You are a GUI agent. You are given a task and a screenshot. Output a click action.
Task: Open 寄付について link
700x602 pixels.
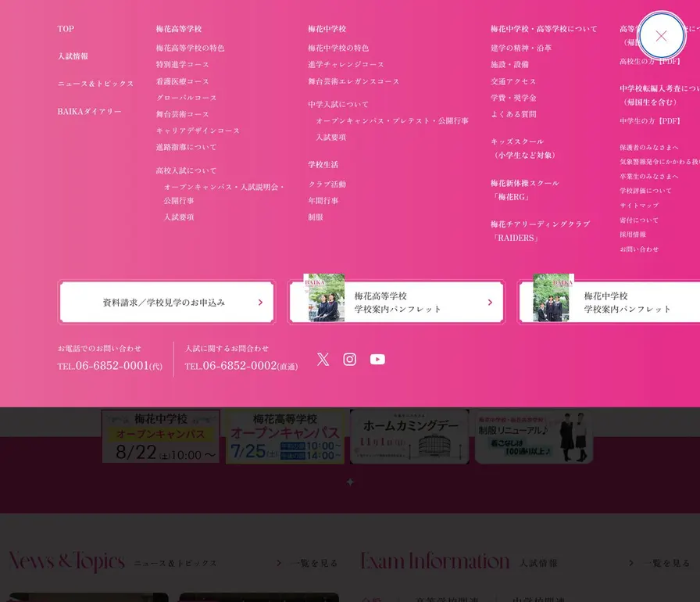[638, 220]
